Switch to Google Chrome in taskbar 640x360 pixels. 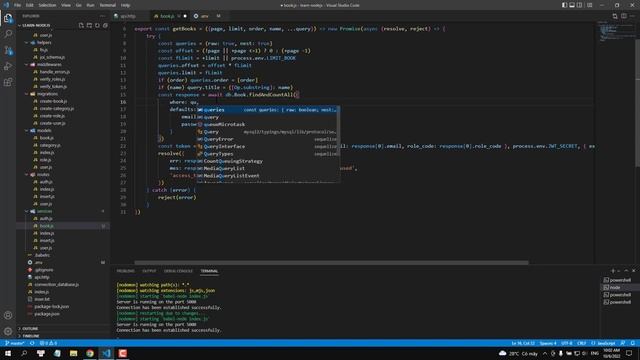pos(90,353)
